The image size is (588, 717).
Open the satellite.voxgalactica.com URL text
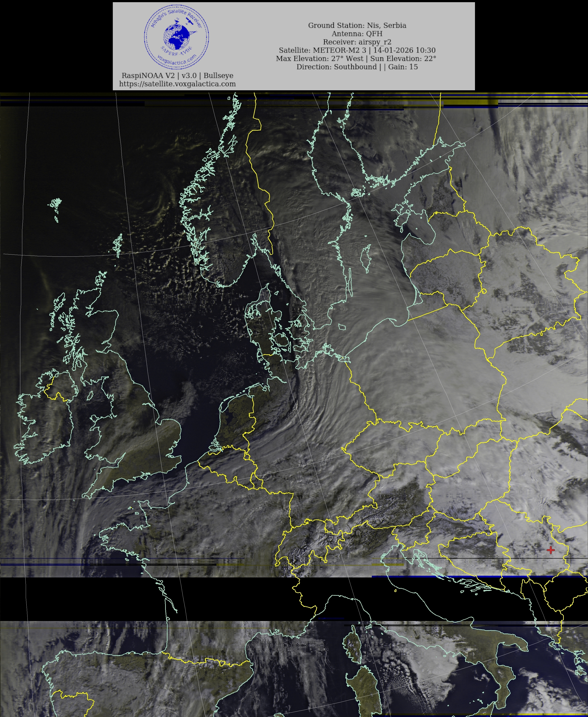[177, 84]
